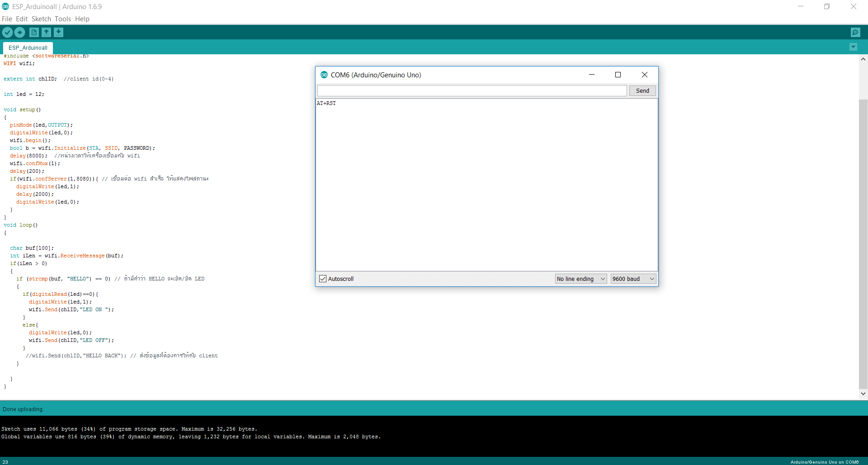Maximize the COM6 serial monitor window

click(x=618, y=75)
